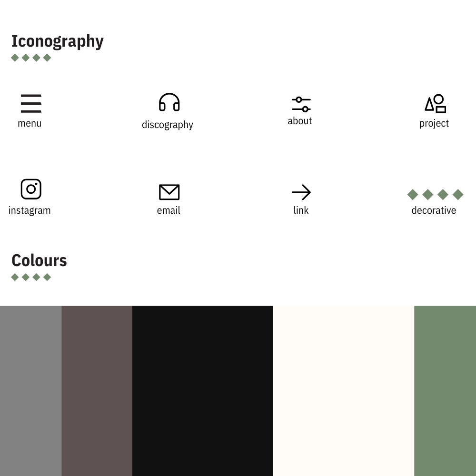Click the 'instagram' text label
This screenshot has width=476, height=476.
click(x=30, y=210)
